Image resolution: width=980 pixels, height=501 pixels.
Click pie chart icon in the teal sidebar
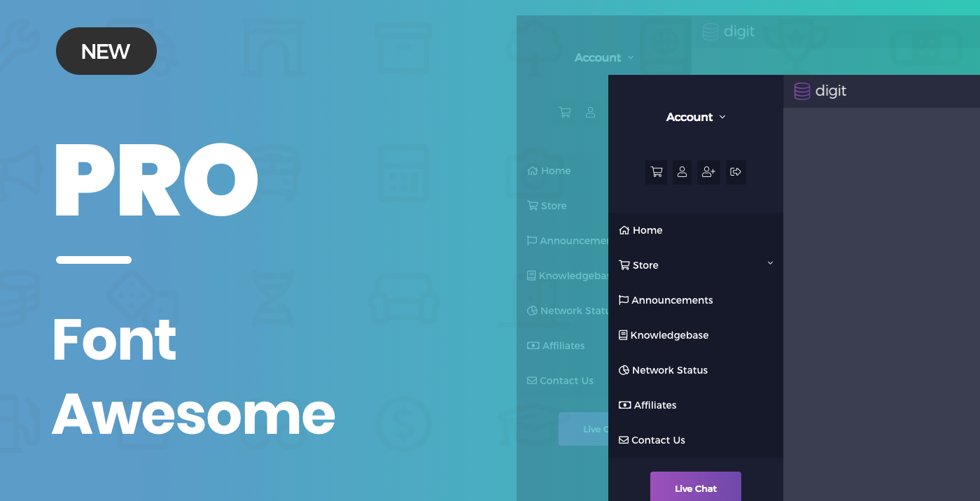(x=532, y=311)
